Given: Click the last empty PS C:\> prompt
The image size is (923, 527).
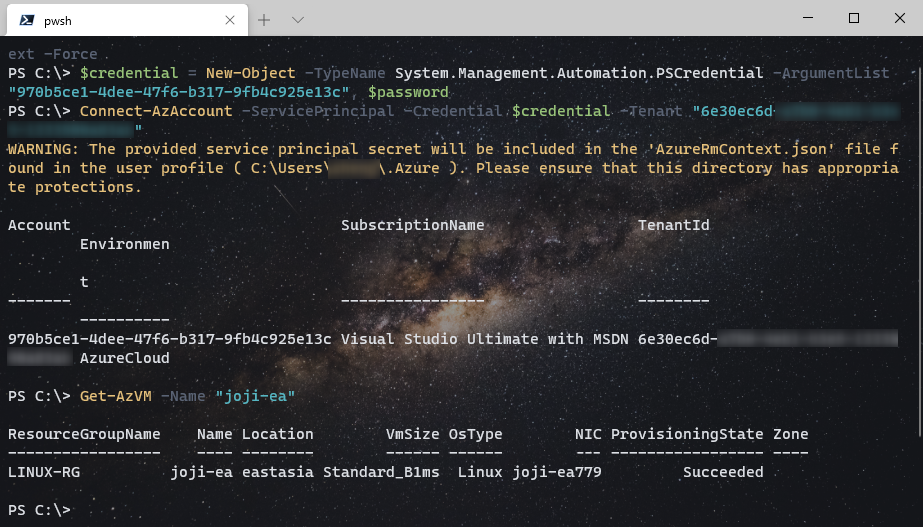Looking at the screenshot, I should click(40, 510).
